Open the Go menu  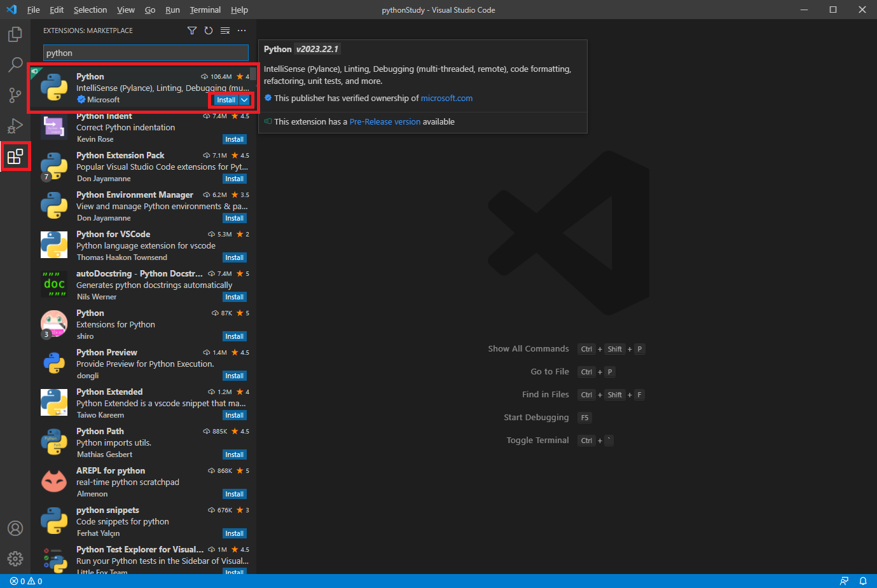coord(150,10)
